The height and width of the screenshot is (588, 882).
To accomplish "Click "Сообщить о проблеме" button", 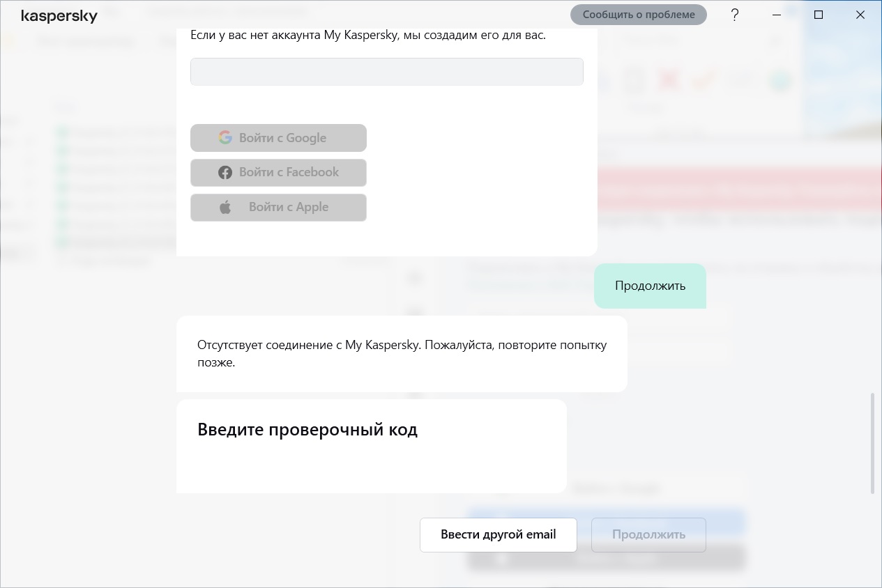I will point(639,15).
